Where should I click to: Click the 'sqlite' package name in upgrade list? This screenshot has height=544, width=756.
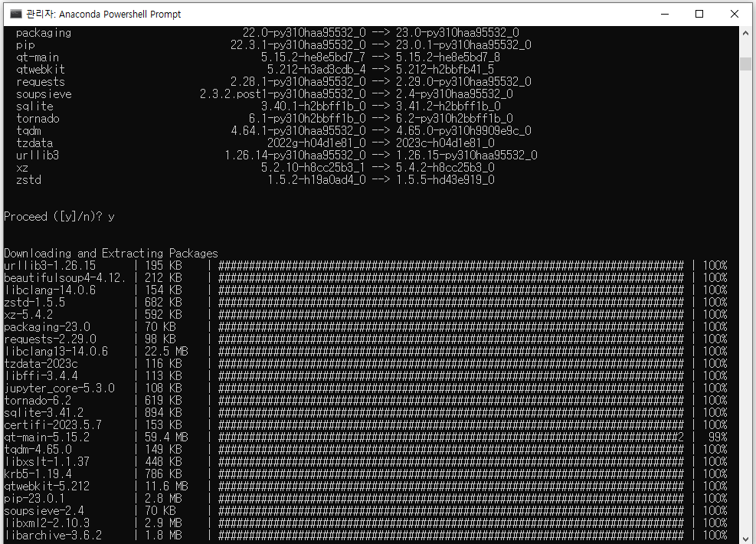tap(34, 106)
